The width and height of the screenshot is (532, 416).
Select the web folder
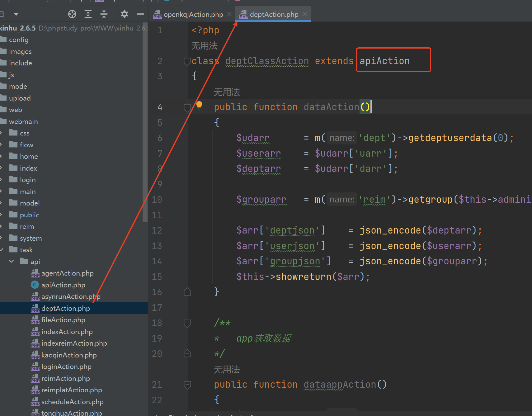(x=15, y=110)
